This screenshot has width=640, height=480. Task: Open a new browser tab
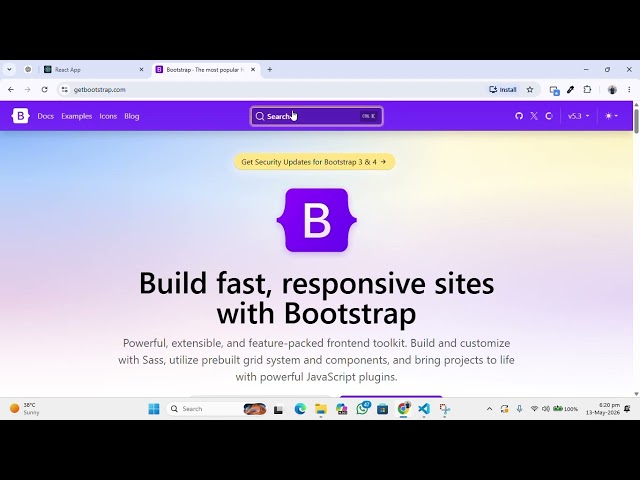click(x=270, y=70)
